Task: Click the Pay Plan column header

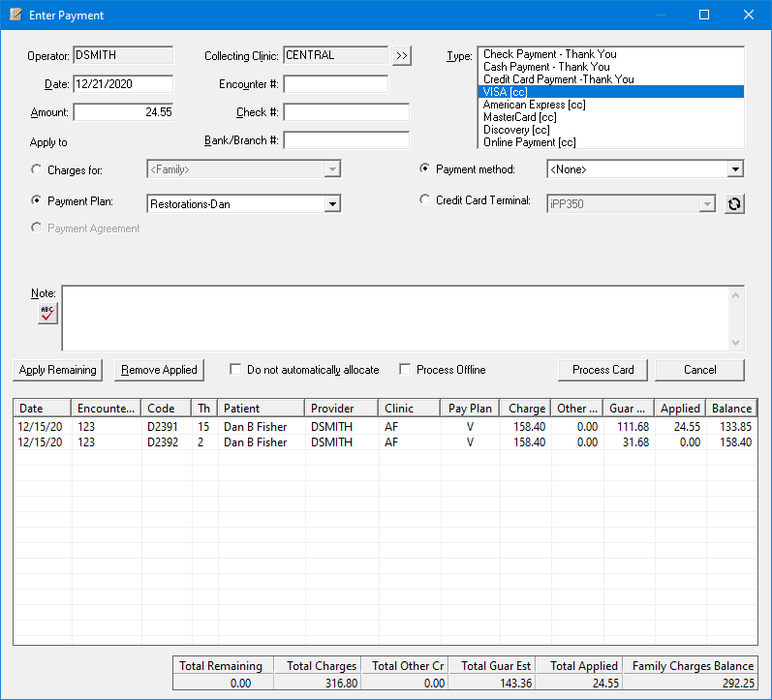Action: (x=470, y=408)
